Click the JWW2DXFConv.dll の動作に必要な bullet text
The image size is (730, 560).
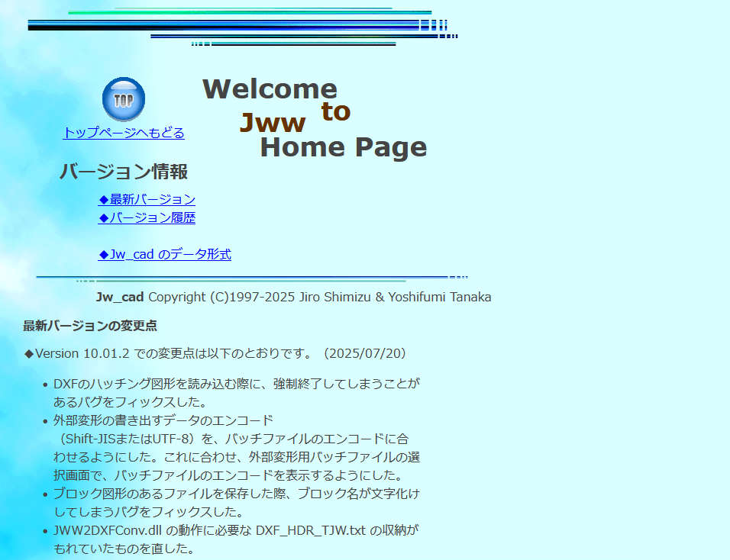[236, 539]
